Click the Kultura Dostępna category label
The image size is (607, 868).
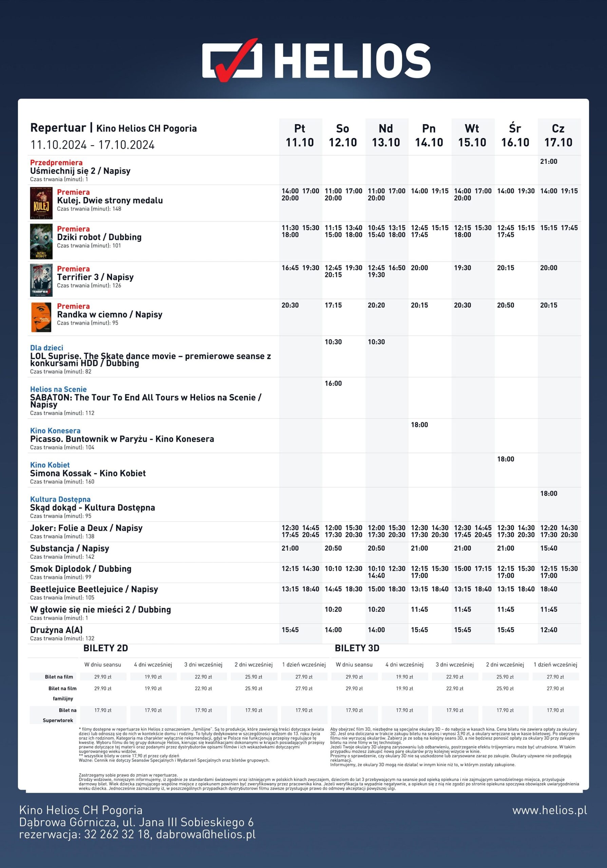[60, 499]
